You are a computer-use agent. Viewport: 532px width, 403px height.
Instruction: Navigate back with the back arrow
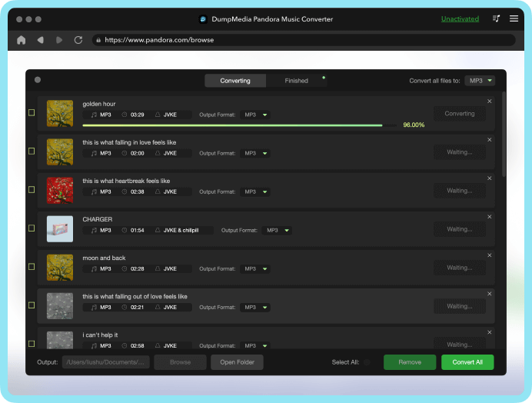click(x=41, y=40)
